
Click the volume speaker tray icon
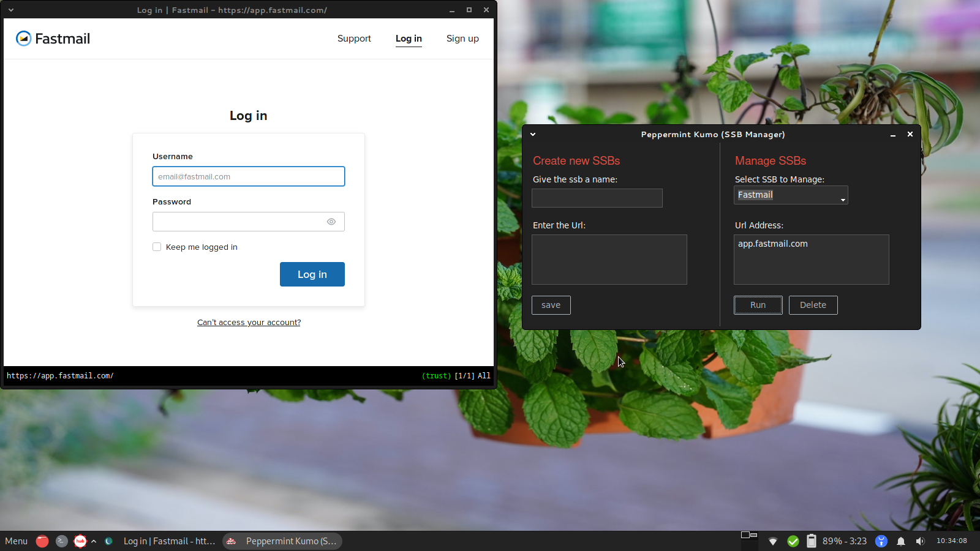[920, 541]
